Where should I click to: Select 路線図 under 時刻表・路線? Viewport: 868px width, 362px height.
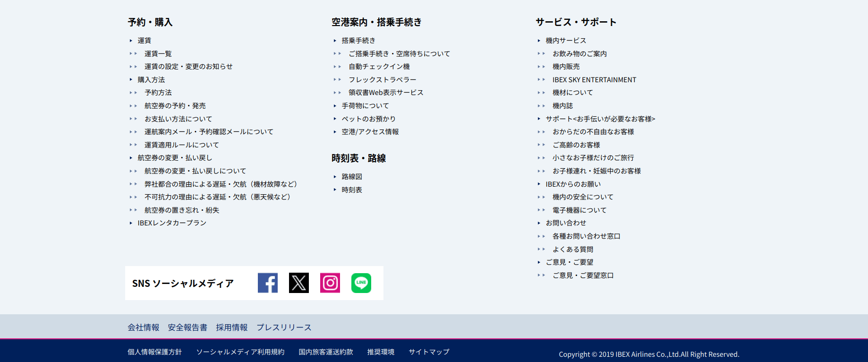point(352,177)
